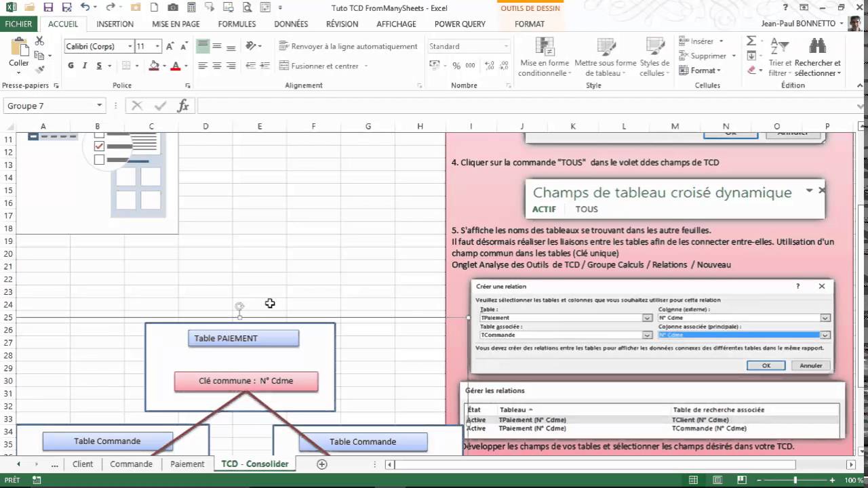Toggle italic (I) formatting

coord(85,66)
